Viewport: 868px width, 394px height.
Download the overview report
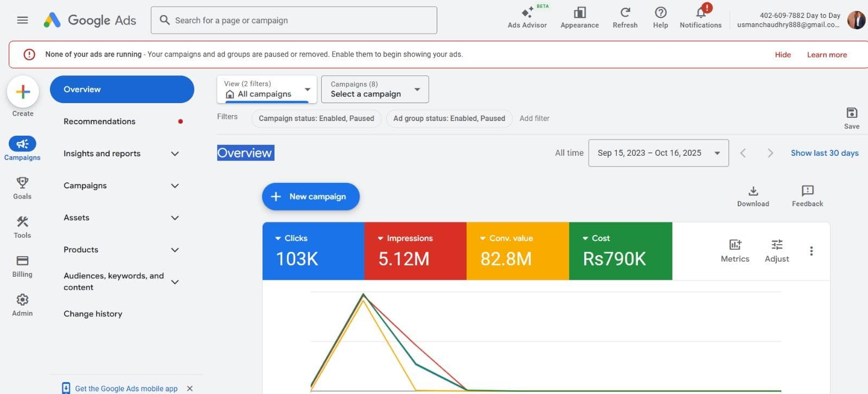pos(753,196)
